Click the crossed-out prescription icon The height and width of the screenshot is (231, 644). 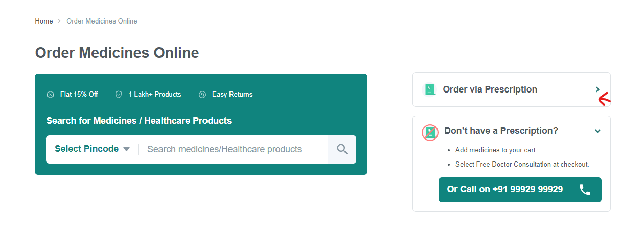click(x=430, y=132)
